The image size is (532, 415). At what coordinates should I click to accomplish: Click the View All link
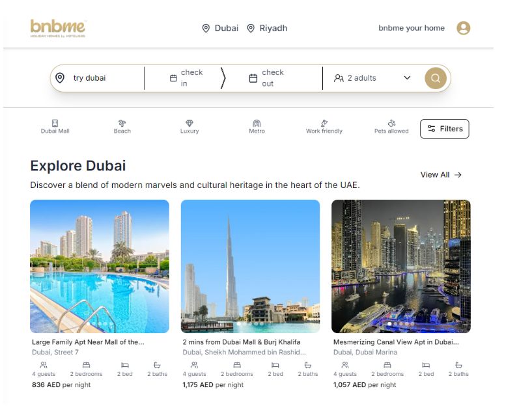pyautogui.click(x=441, y=174)
